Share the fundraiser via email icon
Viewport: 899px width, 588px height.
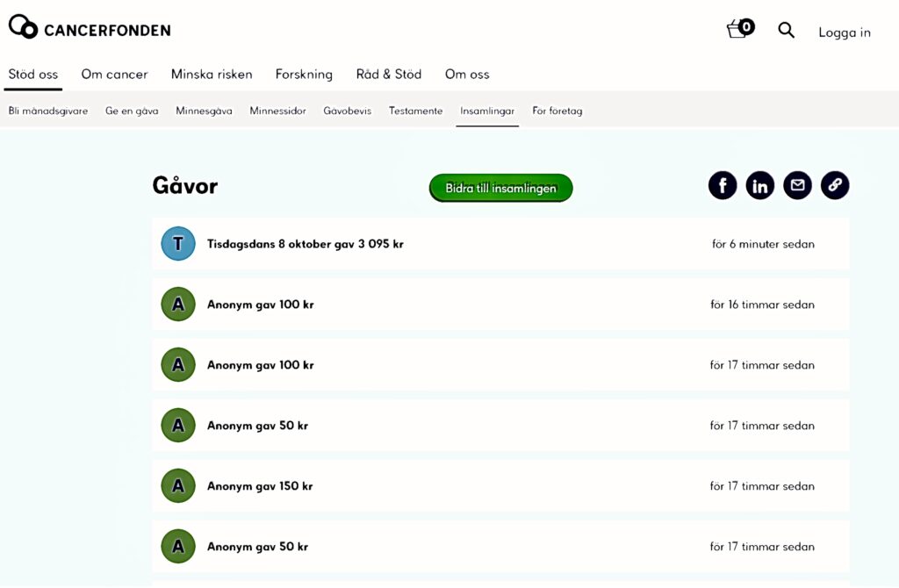pos(797,185)
